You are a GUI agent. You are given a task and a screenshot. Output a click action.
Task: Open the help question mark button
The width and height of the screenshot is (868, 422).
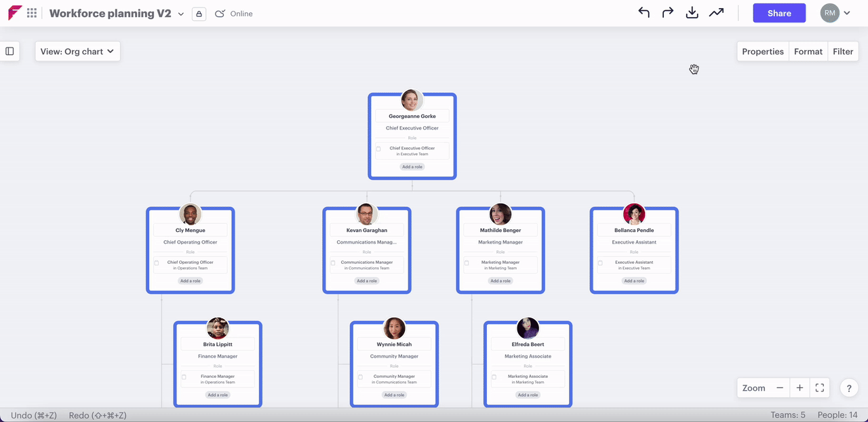pyautogui.click(x=850, y=388)
